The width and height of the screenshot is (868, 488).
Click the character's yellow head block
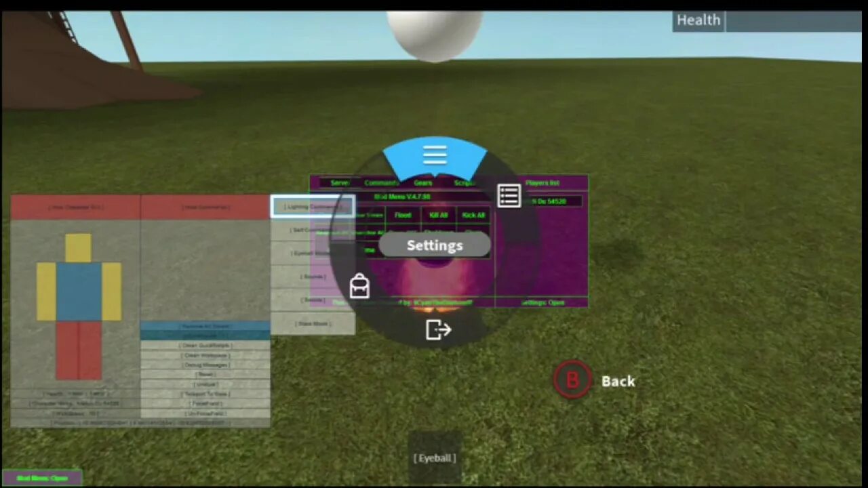click(78, 248)
